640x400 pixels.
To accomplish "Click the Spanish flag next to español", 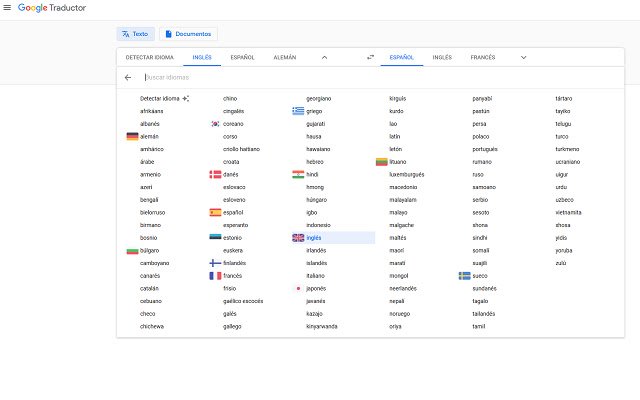I will pos(215,212).
